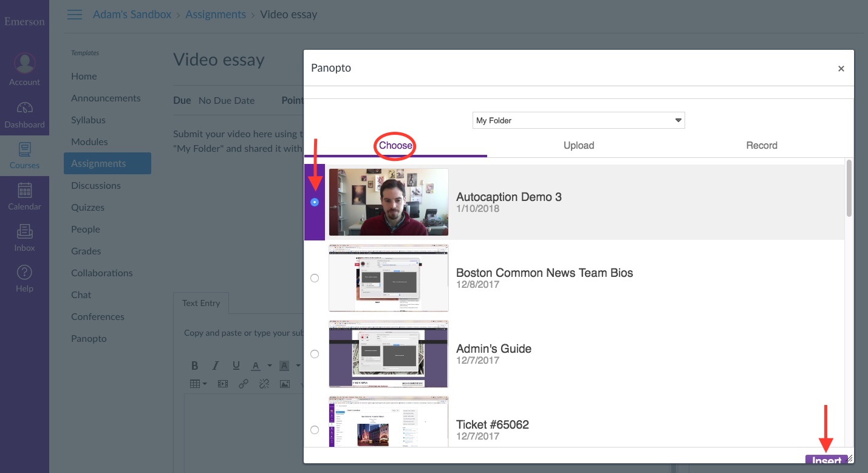Click the Emerson logo

(24, 22)
